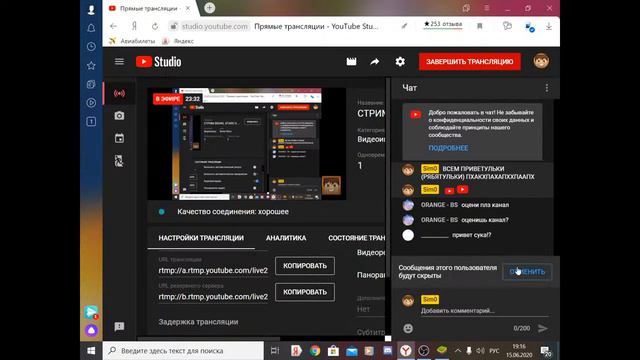Reload the page with refresh icon
The image size is (640, 360).
click(x=155, y=26)
